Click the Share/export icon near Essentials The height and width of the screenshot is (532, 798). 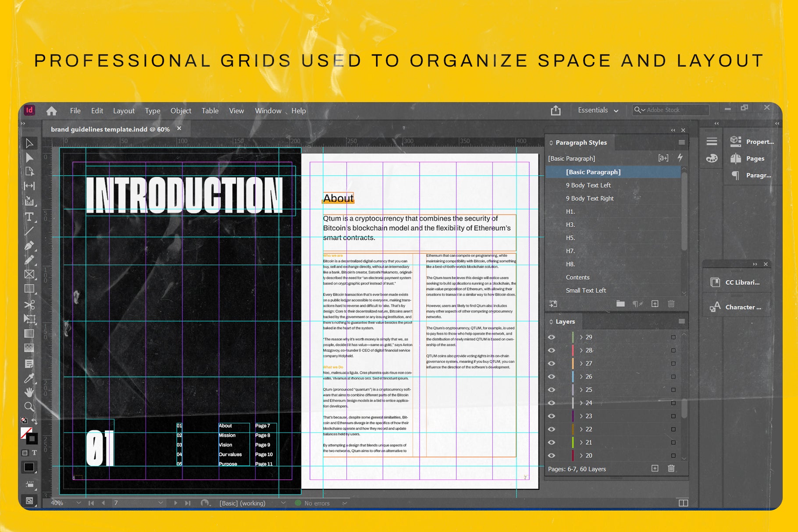pyautogui.click(x=556, y=110)
